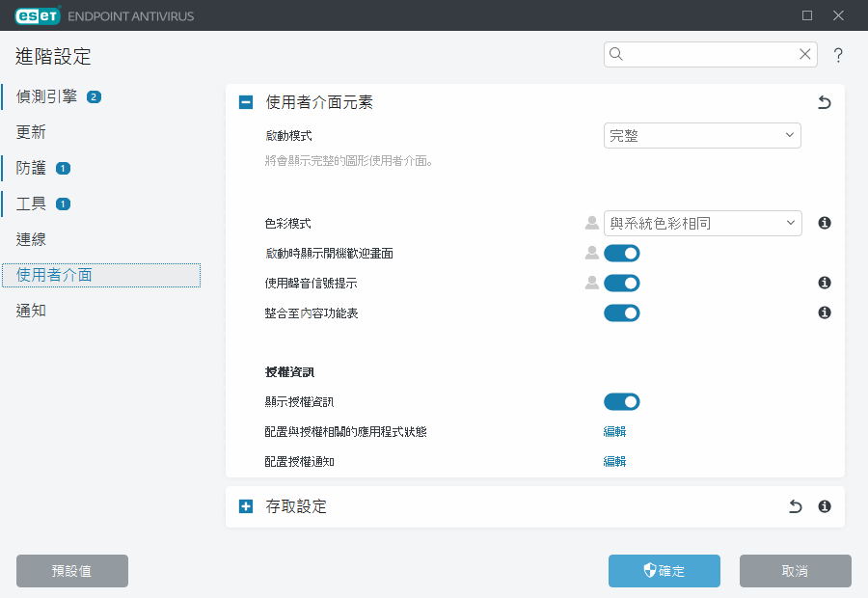Disable 啟動時顯示開機歡迎畫面 toggle
The width and height of the screenshot is (868, 598).
pyautogui.click(x=621, y=254)
